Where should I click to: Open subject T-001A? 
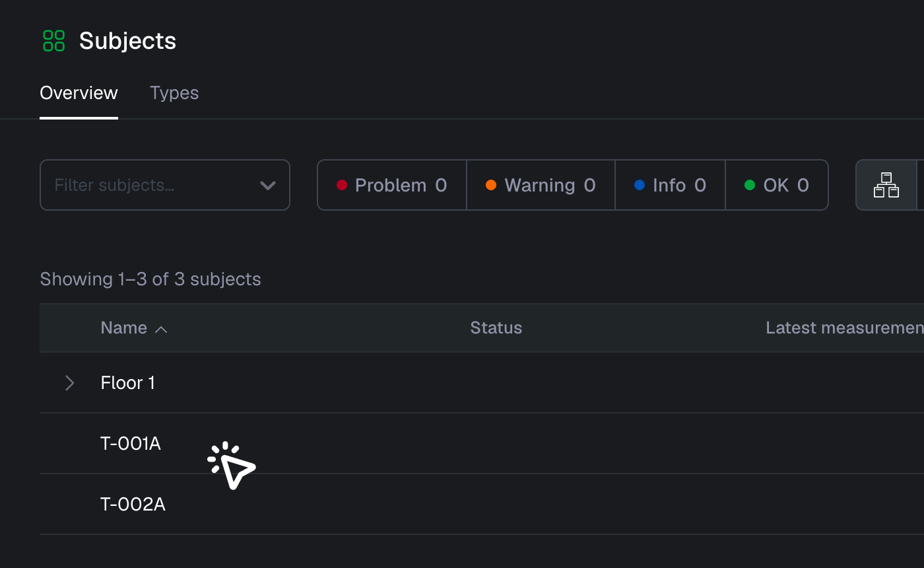131,444
